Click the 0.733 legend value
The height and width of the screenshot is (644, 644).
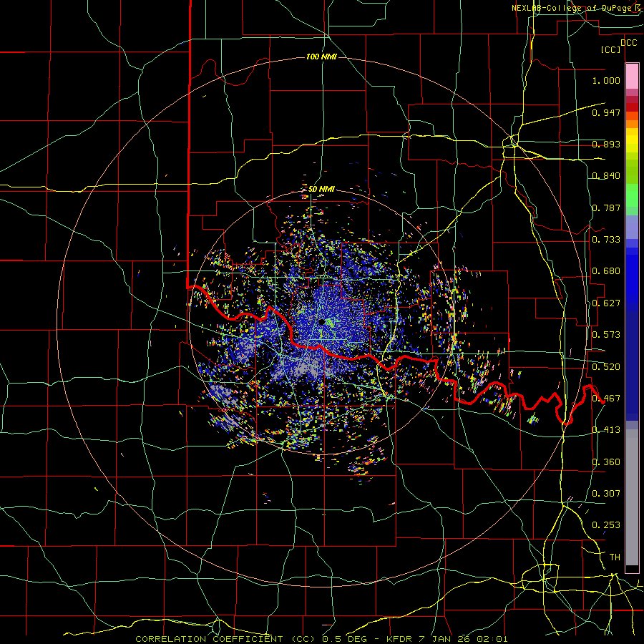[606, 240]
